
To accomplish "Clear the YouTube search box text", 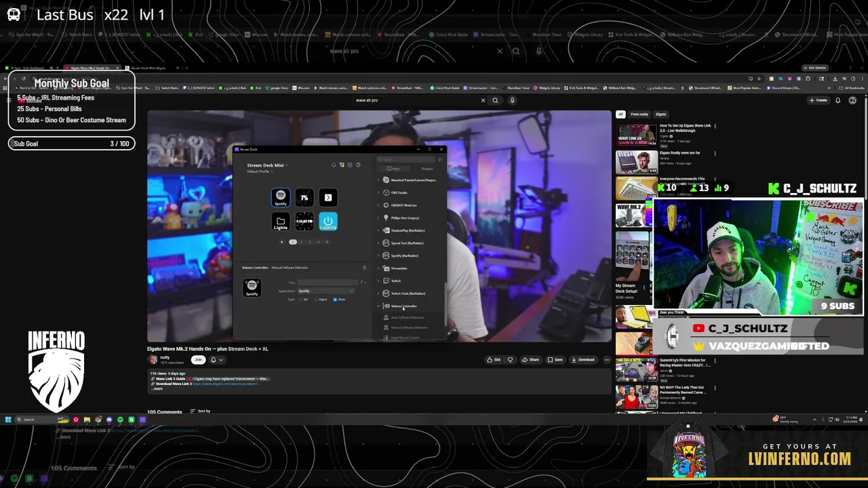I will click(x=483, y=100).
